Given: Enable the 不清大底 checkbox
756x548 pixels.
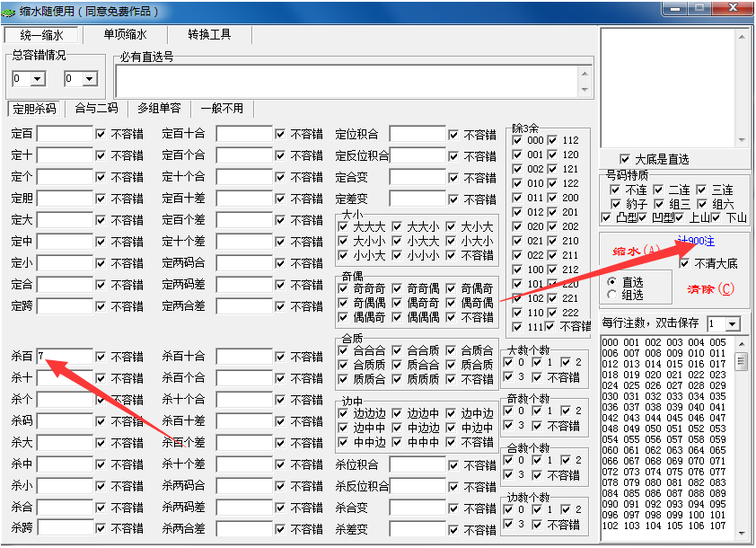Looking at the screenshot, I should (686, 264).
